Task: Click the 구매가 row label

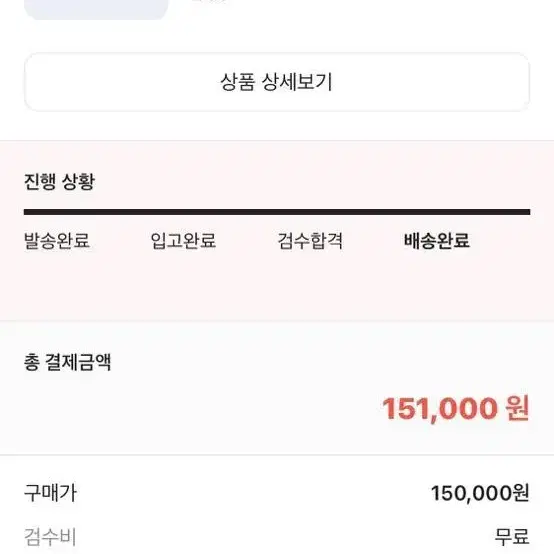Action: [50, 493]
